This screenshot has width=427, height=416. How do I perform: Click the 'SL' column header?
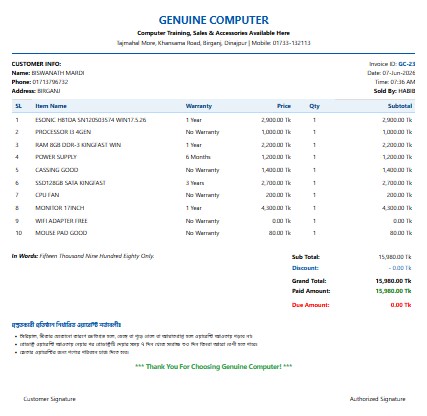tap(18, 106)
